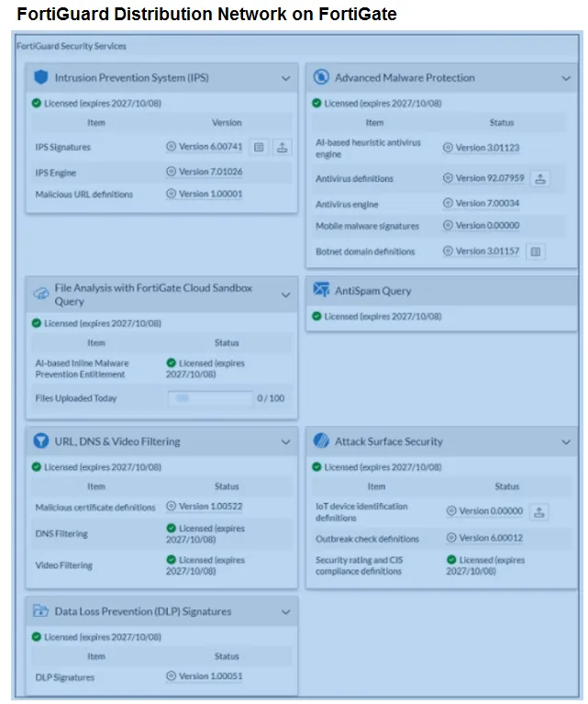Viewport: 588px width, 704px height.
Task: Select AI-based Inline Malware Prevention Entitlement label
Action: tap(82, 369)
